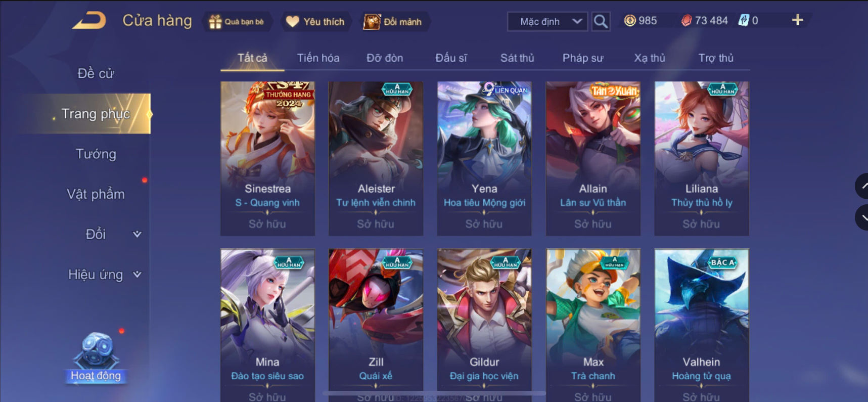
Task: Switch to the Pháp sư tab
Action: (x=583, y=58)
